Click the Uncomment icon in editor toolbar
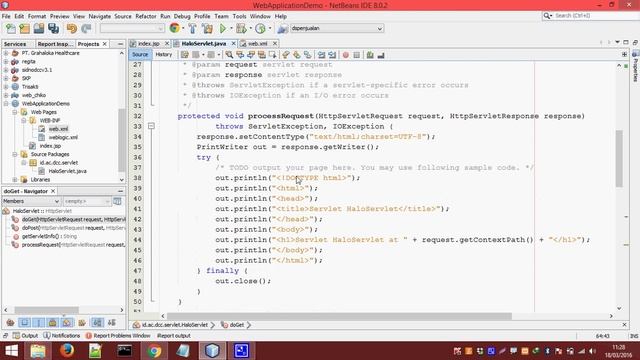The height and width of the screenshot is (360, 640). click(x=381, y=55)
